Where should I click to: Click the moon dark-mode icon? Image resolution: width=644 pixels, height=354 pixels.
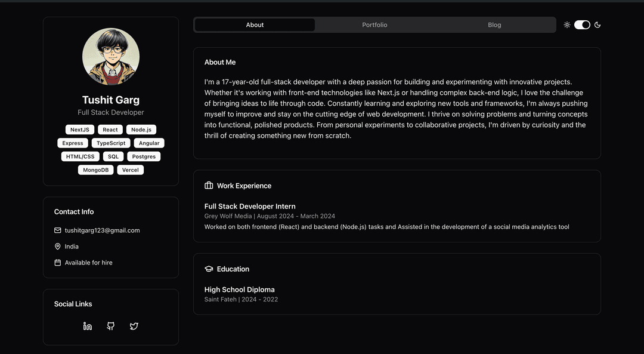(597, 25)
